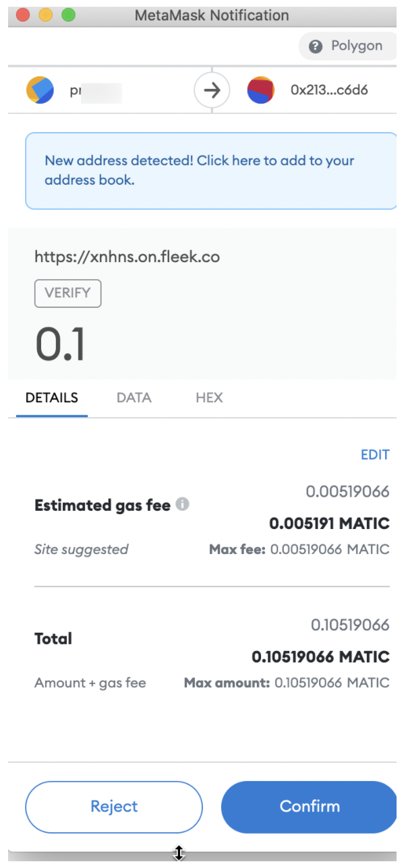Add the new address to the address book
This screenshot has height=868, width=406.
click(199, 170)
